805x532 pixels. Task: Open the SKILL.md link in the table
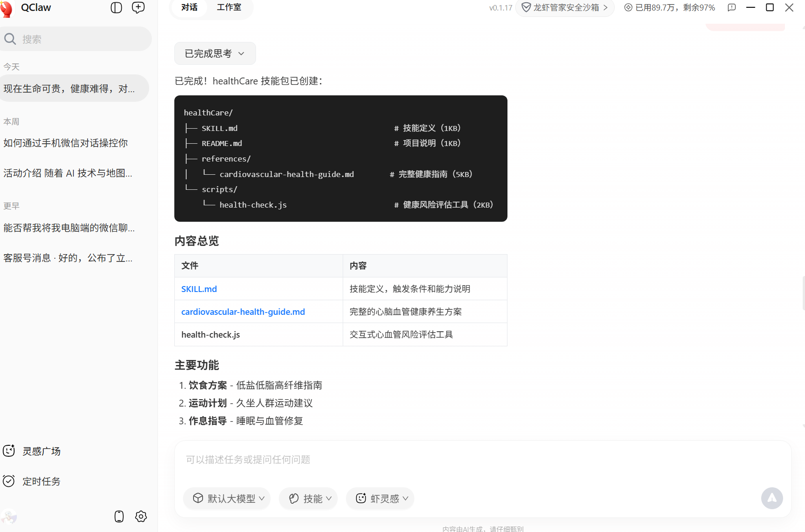199,288
